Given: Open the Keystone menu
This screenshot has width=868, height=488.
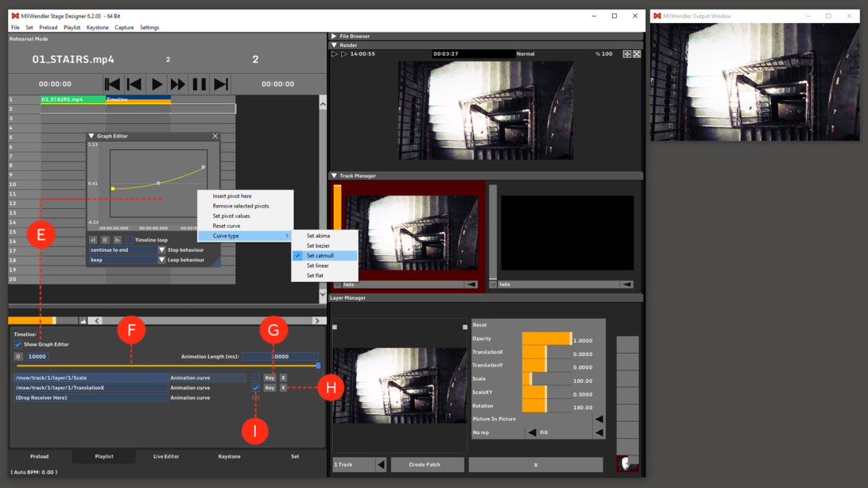Looking at the screenshot, I should pos(97,27).
